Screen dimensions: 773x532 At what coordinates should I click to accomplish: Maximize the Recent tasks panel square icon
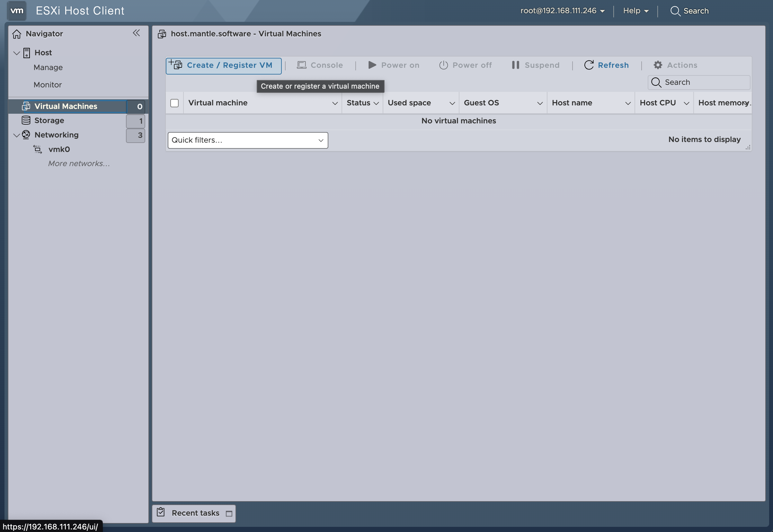229,514
